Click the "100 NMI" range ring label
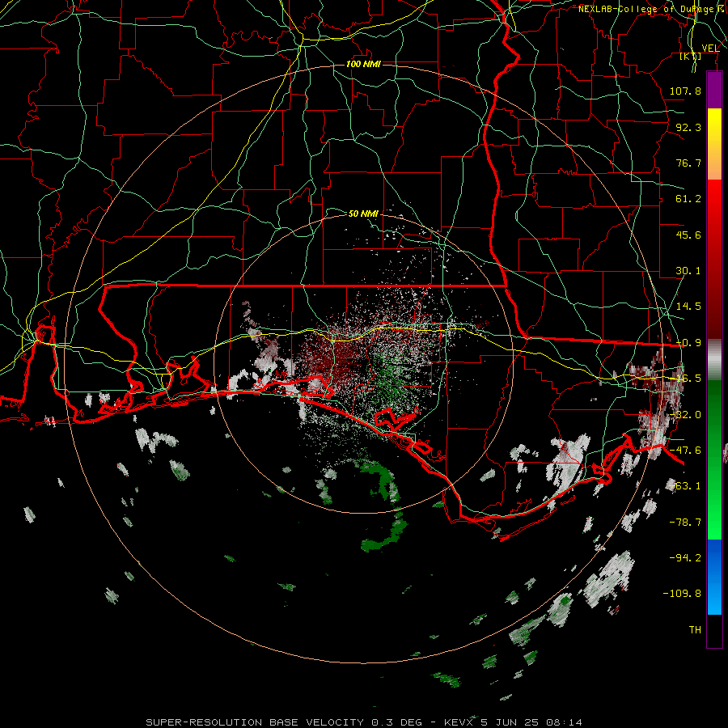This screenshot has width=728, height=728. point(363,64)
